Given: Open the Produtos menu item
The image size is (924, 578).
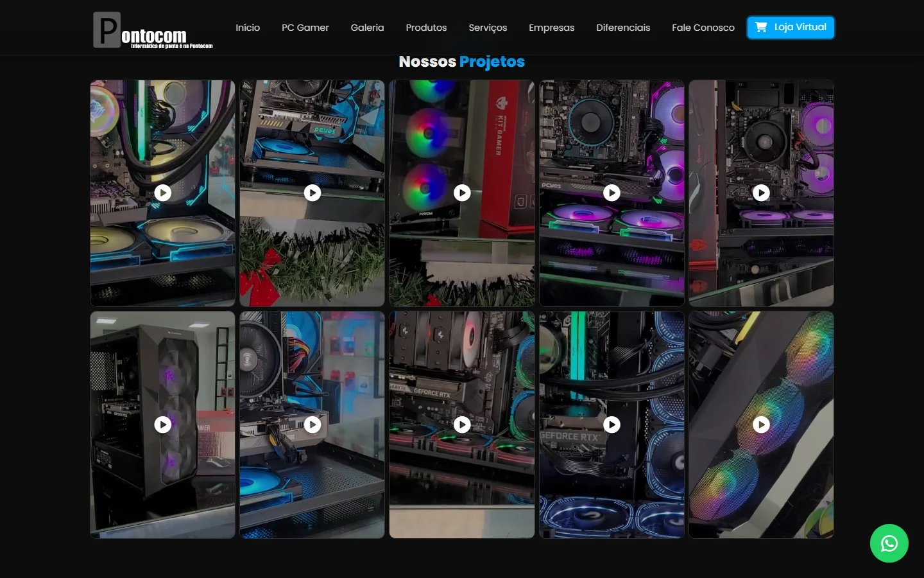Looking at the screenshot, I should (x=426, y=28).
